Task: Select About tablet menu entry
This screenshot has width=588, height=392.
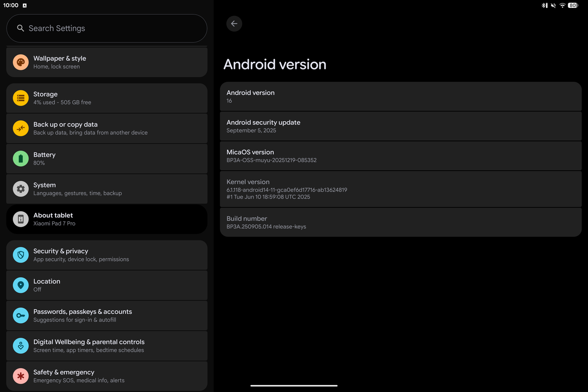Action: tap(107, 219)
